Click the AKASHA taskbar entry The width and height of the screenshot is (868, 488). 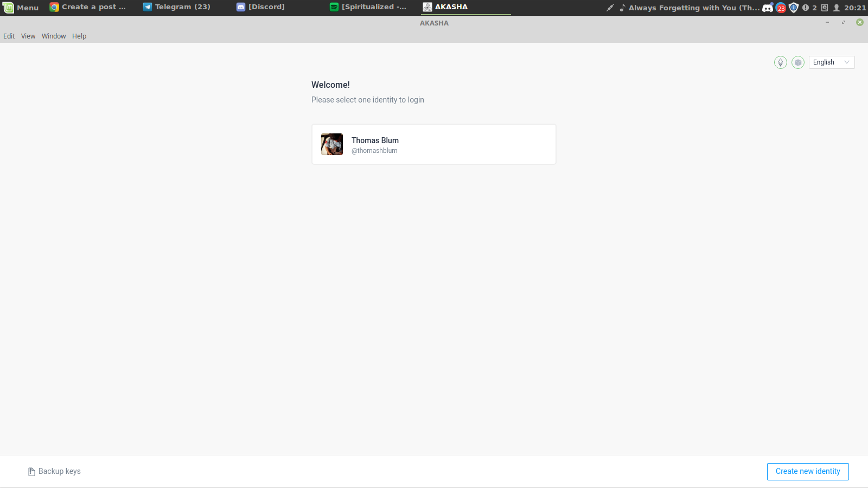[x=466, y=7]
